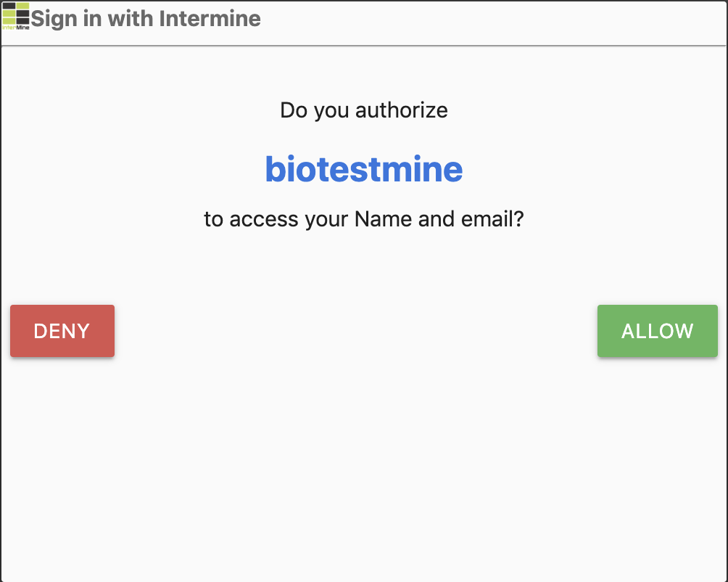The image size is (728, 582).
Task: Select the Sign in with Intermine heading
Action: pos(146,19)
